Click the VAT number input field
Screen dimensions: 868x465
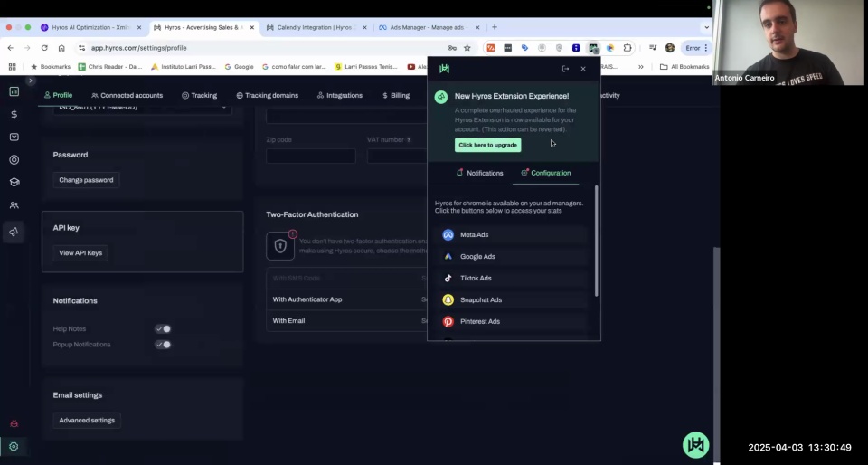point(397,157)
